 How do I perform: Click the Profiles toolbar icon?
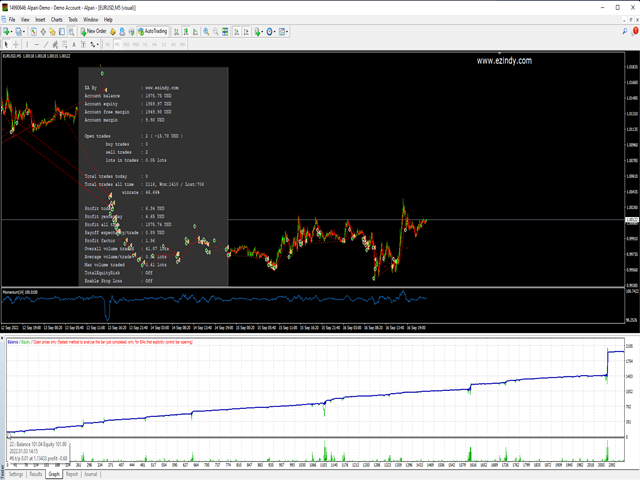(x=18, y=31)
